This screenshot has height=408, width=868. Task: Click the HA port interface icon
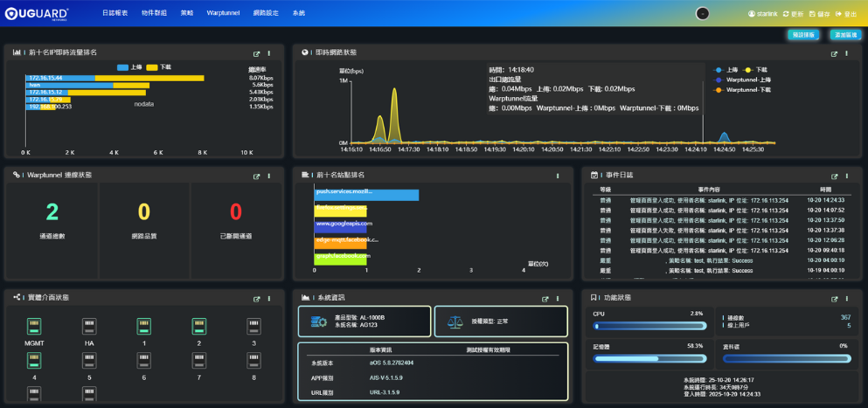[x=88, y=327]
